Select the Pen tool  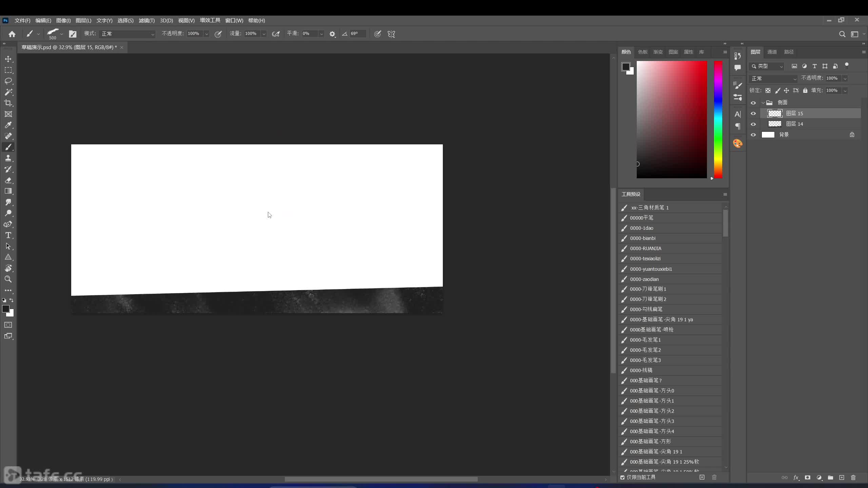8,224
